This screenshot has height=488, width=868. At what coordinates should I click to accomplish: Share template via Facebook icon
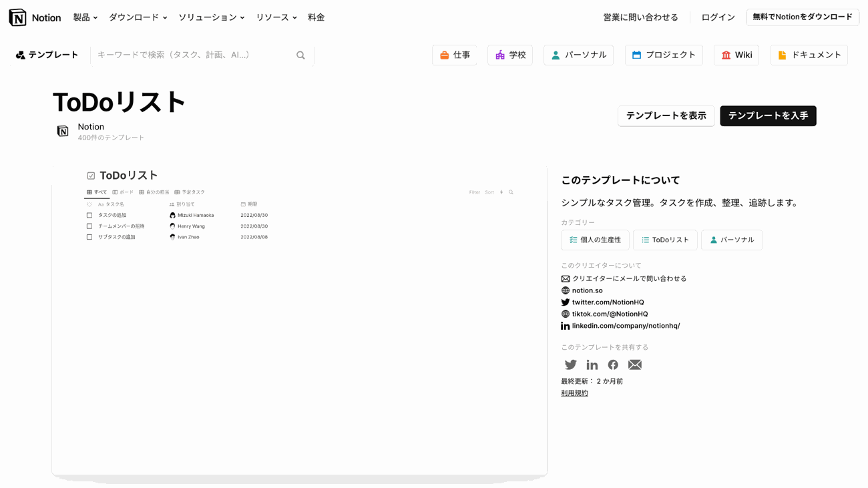click(613, 364)
